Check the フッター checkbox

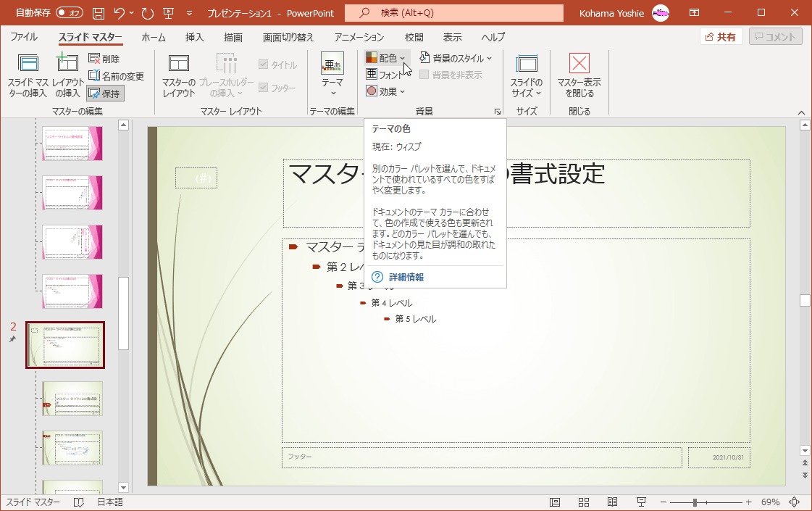click(x=264, y=88)
